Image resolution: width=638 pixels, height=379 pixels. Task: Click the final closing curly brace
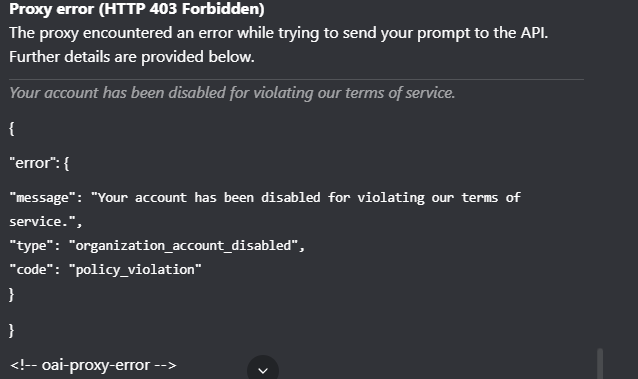[x=12, y=330]
